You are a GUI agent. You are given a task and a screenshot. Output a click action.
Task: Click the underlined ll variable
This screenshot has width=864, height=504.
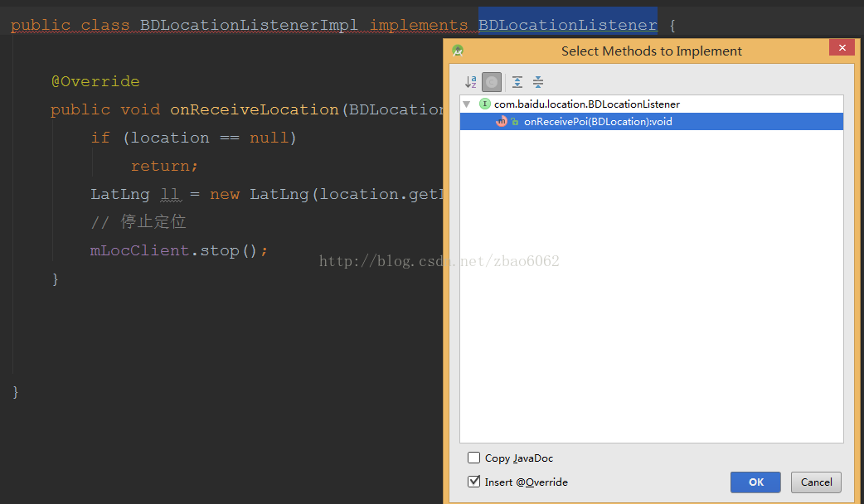point(170,195)
